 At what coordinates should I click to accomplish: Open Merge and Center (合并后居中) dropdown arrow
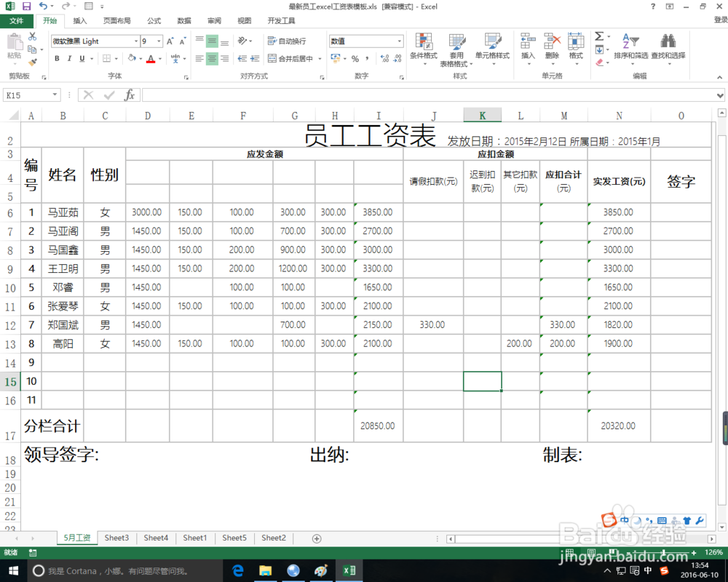pyautogui.click(x=320, y=58)
